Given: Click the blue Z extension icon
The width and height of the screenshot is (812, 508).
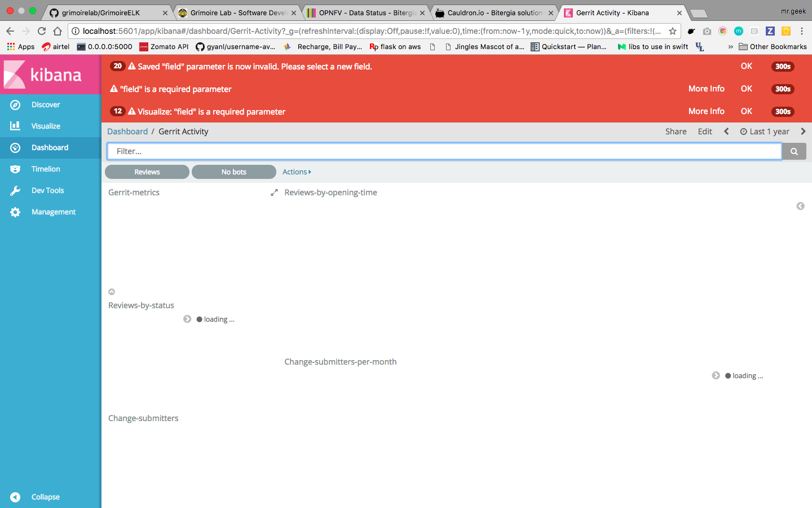Looking at the screenshot, I should [x=770, y=31].
